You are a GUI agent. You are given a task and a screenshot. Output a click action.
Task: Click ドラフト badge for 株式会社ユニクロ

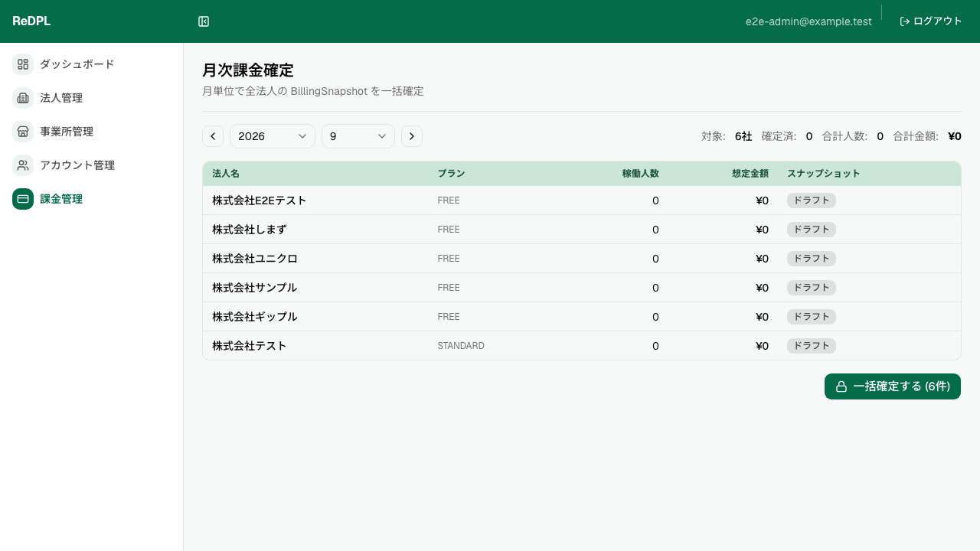(812, 259)
